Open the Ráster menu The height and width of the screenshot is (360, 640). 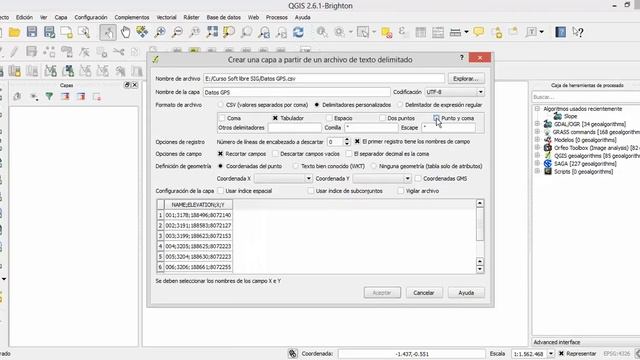pos(191,17)
